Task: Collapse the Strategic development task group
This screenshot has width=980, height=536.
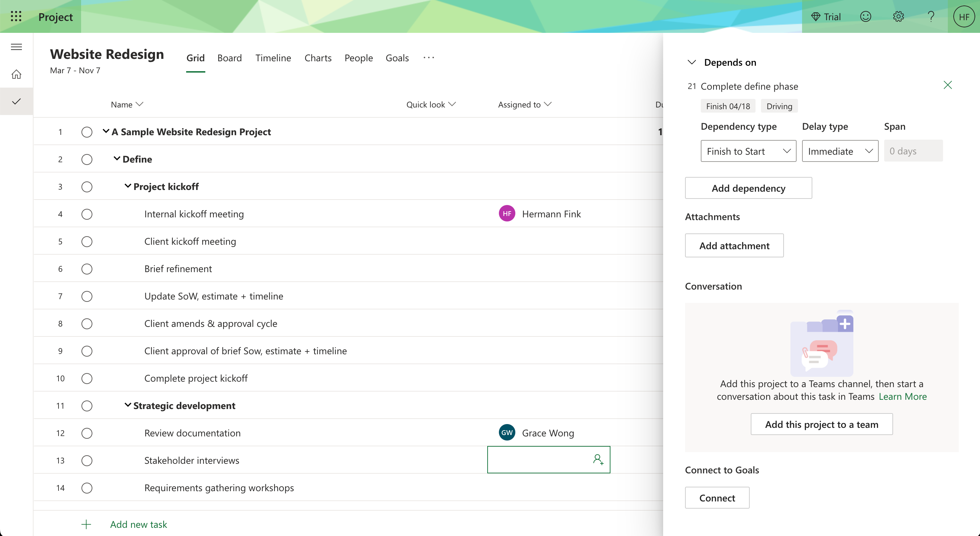Action: pos(128,405)
